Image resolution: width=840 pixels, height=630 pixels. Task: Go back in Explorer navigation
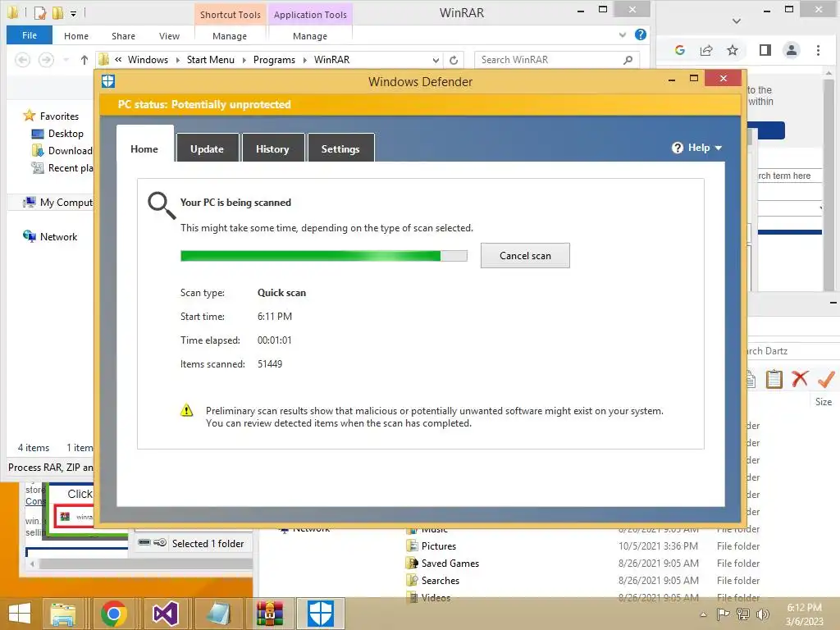pos(22,59)
